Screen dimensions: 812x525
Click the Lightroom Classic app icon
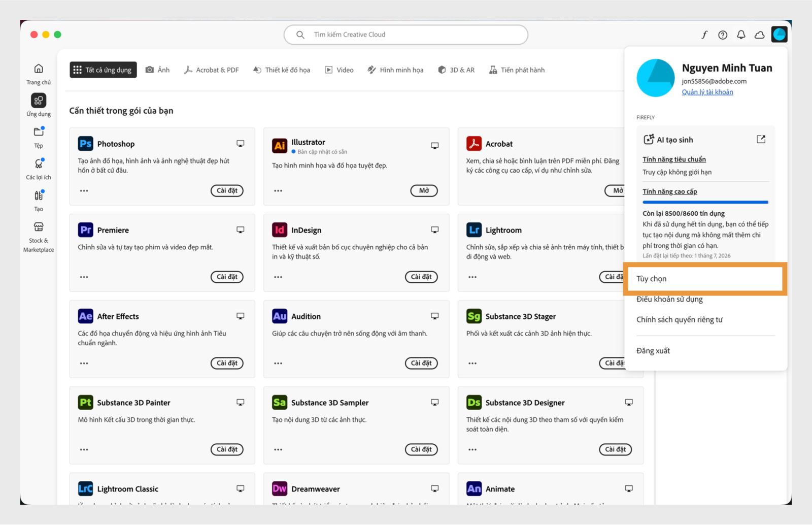pos(85,488)
